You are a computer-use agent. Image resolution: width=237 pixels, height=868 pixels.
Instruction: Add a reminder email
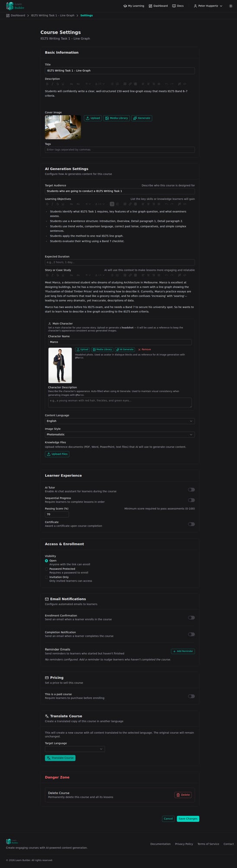183,651
